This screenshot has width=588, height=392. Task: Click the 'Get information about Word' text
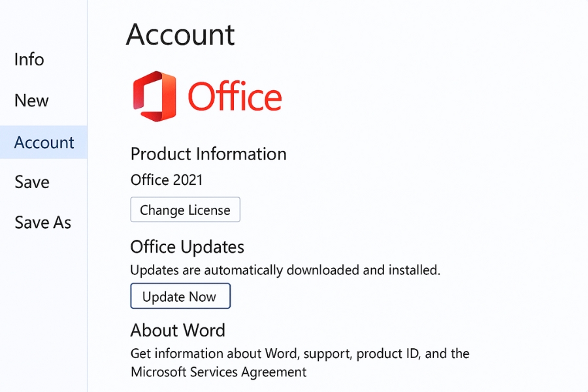coord(214,354)
